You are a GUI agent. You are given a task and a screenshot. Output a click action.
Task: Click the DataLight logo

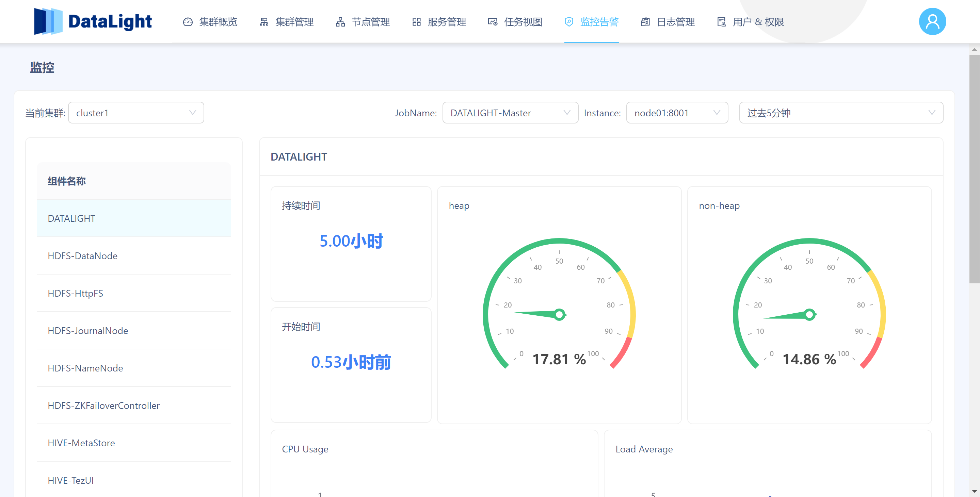[93, 21]
